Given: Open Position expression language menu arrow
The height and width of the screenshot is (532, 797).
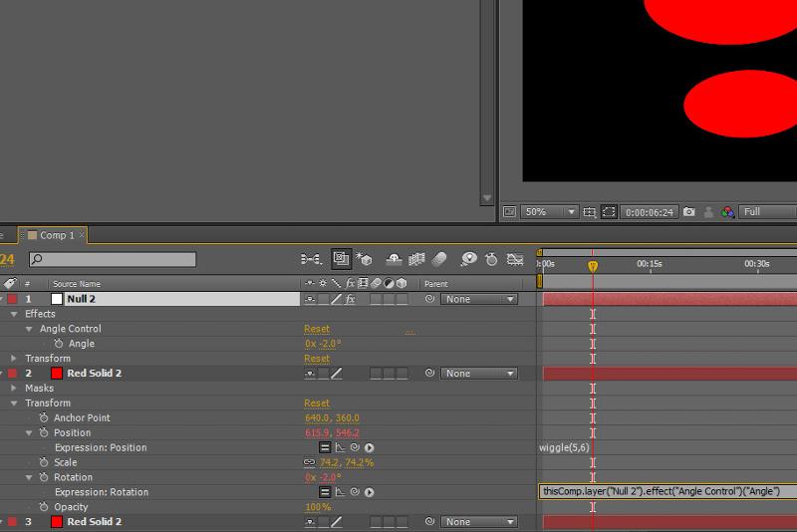Looking at the screenshot, I should pyautogui.click(x=370, y=447).
